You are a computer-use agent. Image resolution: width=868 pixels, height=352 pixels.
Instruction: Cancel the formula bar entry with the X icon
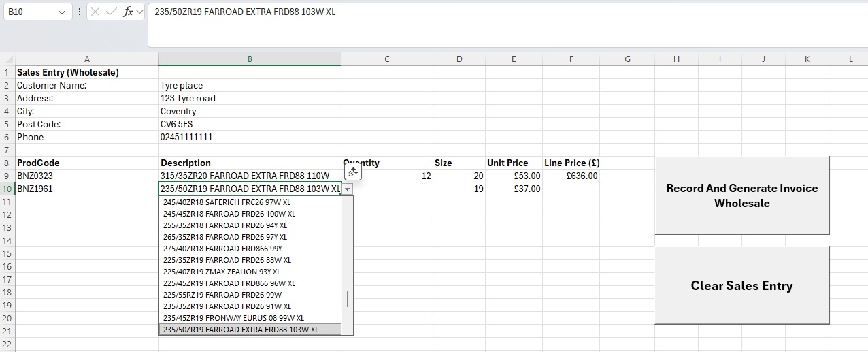[96, 12]
